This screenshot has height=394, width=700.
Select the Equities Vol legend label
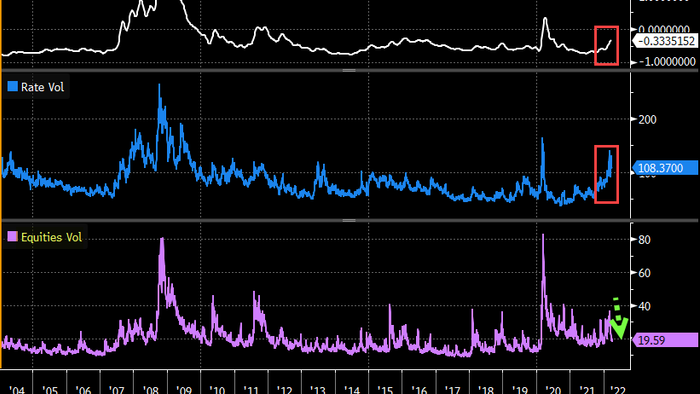coord(51,237)
